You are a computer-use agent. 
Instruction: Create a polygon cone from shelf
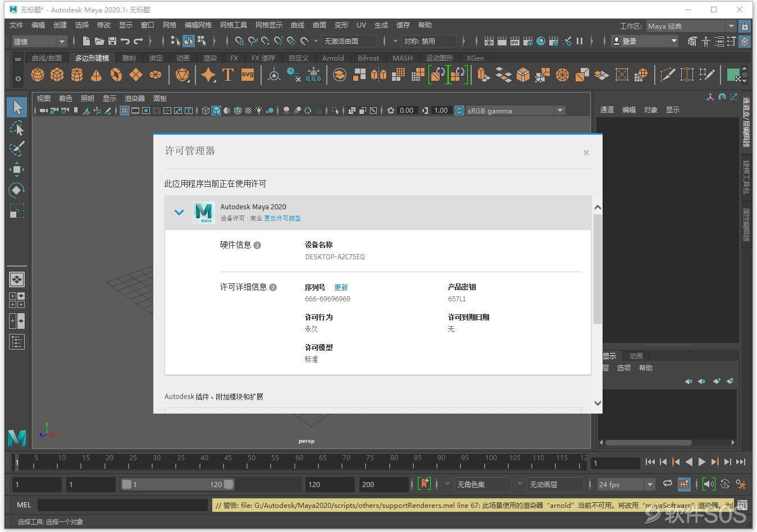coord(97,75)
